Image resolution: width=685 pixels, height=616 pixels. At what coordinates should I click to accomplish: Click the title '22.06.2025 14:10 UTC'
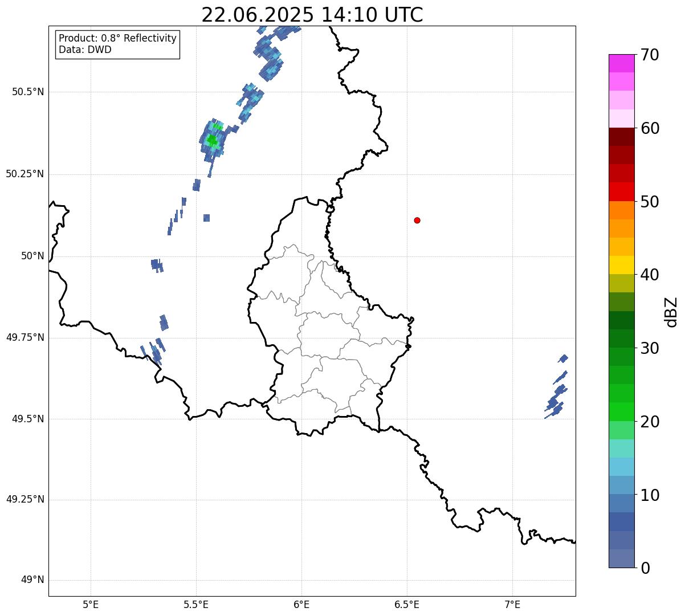[312, 14]
